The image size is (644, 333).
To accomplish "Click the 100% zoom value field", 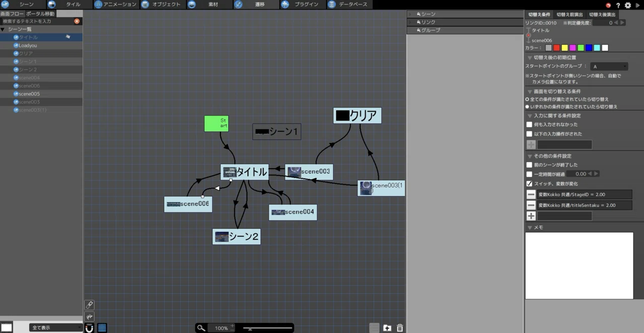I will [220, 328].
